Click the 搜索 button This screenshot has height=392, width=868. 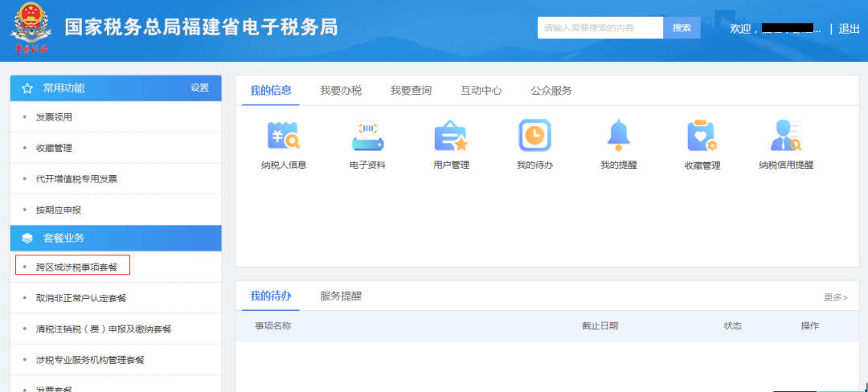tap(682, 28)
